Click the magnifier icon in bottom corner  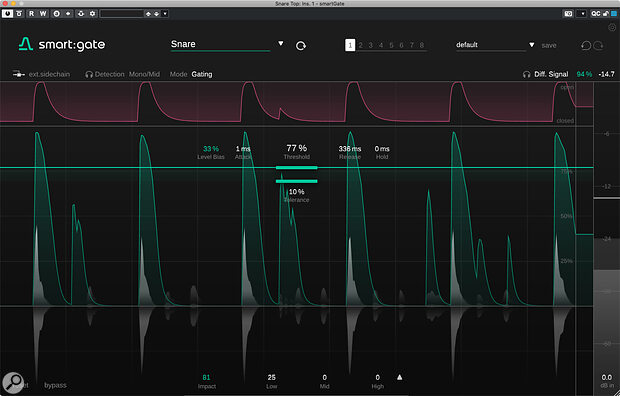click(x=13, y=383)
